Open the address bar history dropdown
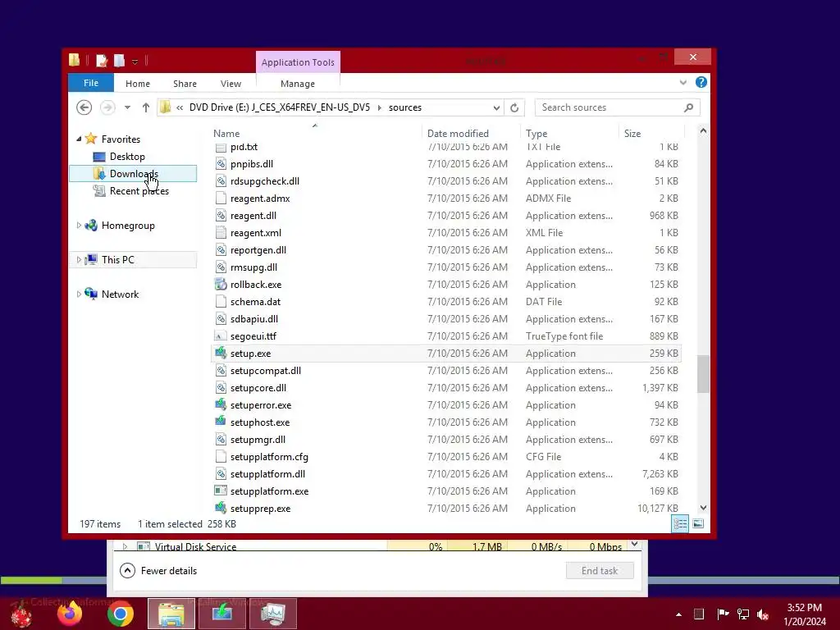The height and width of the screenshot is (630, 840). point(496,107)
